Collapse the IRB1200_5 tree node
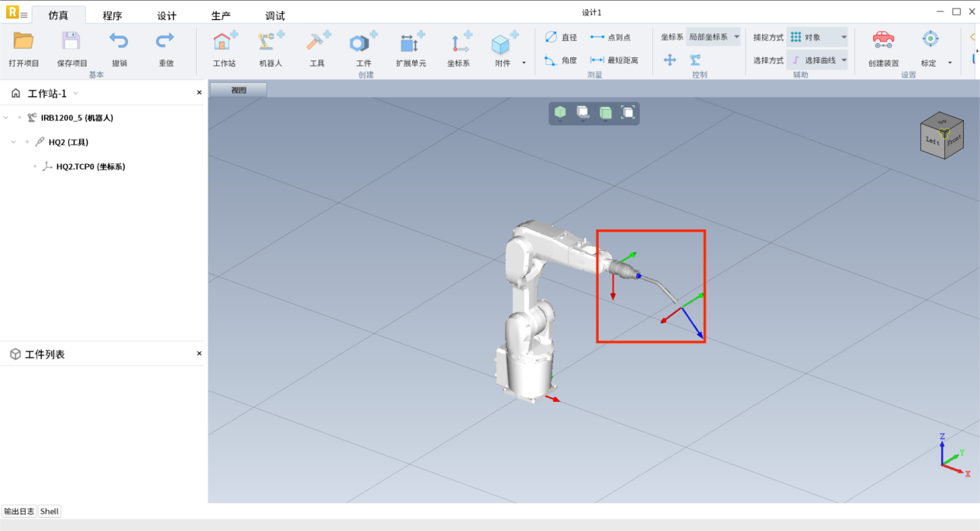The height and width of the screenshot is (531, 980). [x=6, y=118]
